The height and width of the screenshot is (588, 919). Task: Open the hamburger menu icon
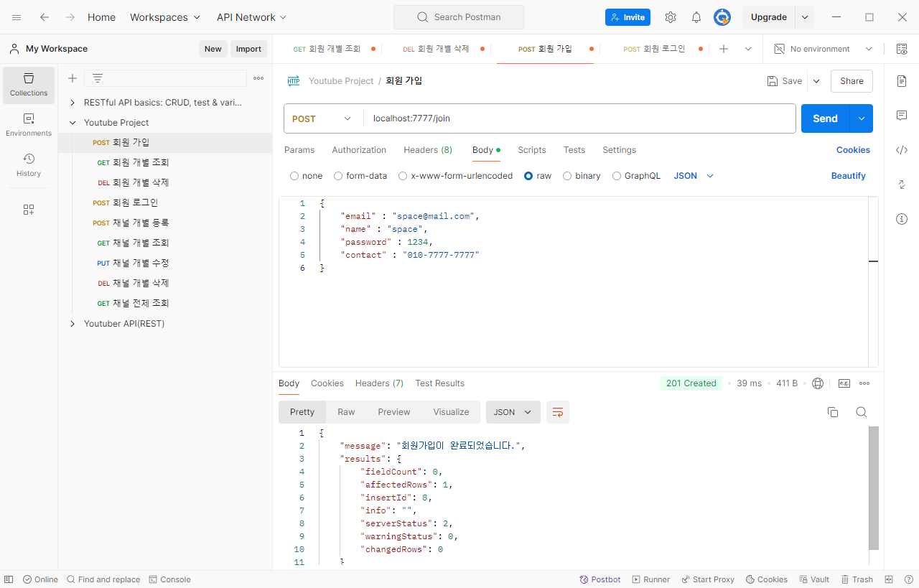pyautogui.click(x=17, y=17)
